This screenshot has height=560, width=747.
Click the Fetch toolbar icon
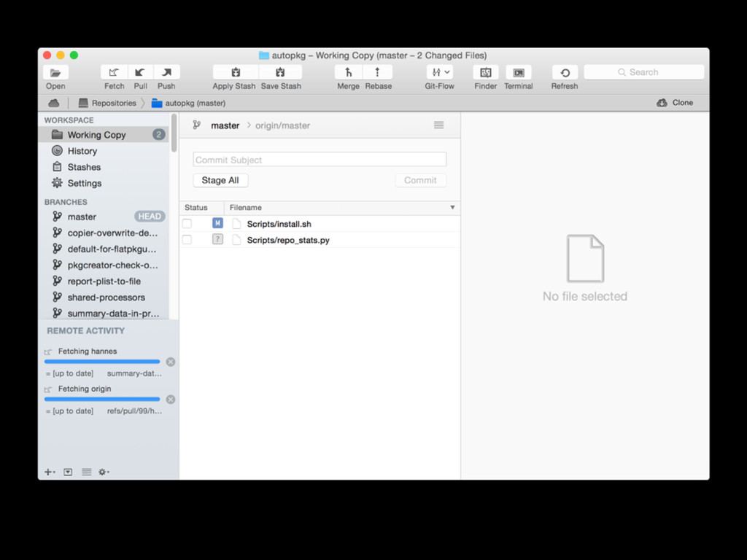[114, 72]
